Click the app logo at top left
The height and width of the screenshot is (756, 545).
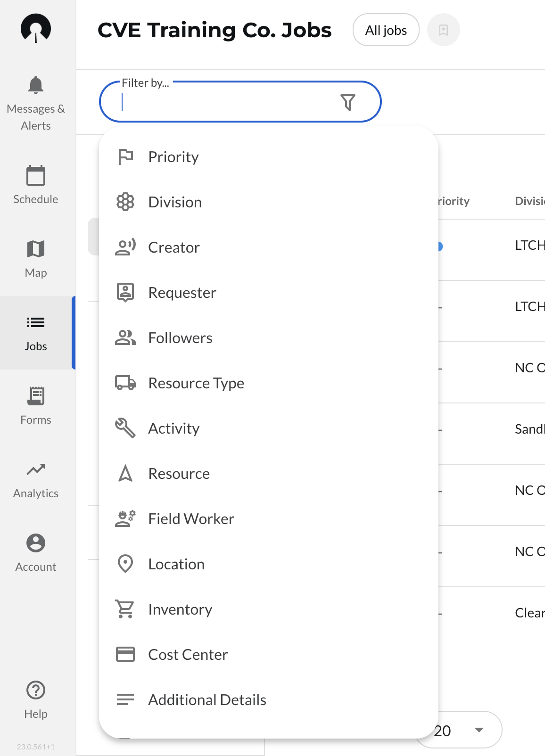[36, 28]
